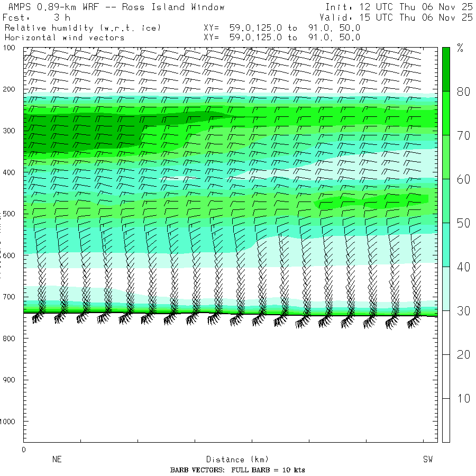Viewport: 476px width, 476px height.
Task: Click the Fcst 3 h label
Action: coord(37,17)
